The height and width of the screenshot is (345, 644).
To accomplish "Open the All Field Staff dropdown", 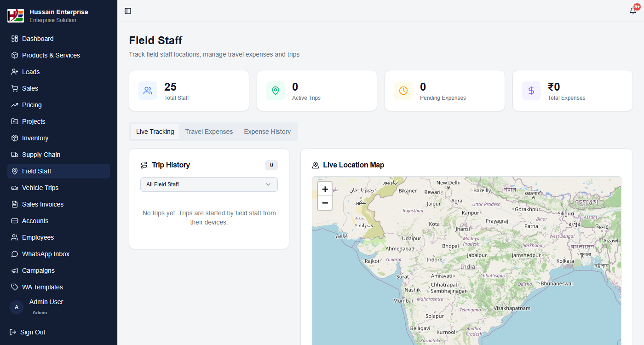I will (x=209, y=184).
